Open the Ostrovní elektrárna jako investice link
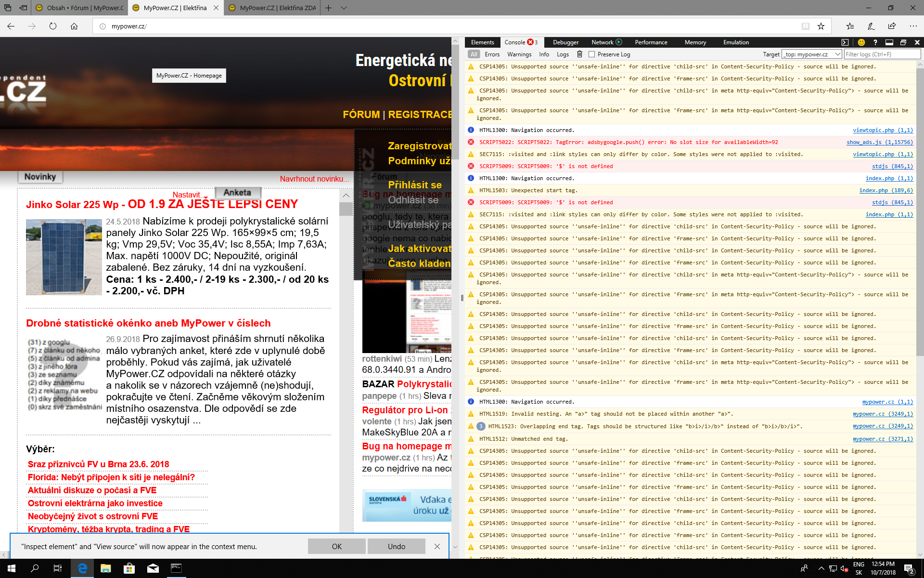This screenshot has width=924, height=578. click(x=95, y=503)
